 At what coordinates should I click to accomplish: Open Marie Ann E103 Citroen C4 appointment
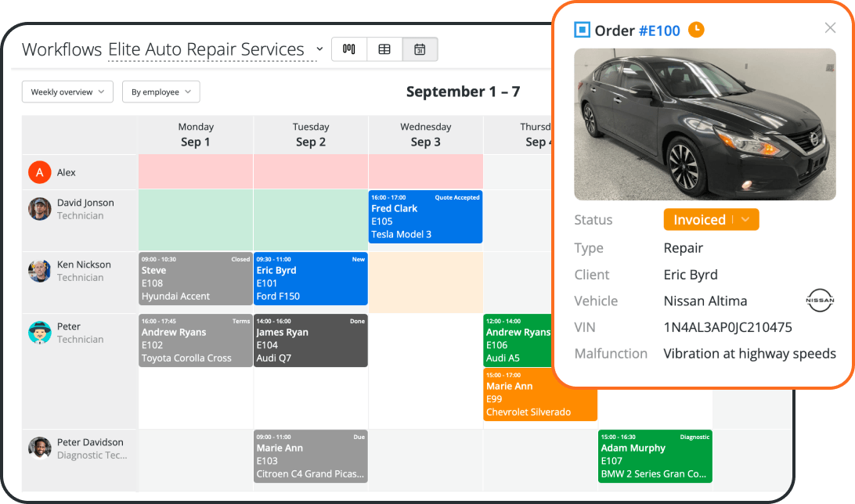tap(310, 456)
